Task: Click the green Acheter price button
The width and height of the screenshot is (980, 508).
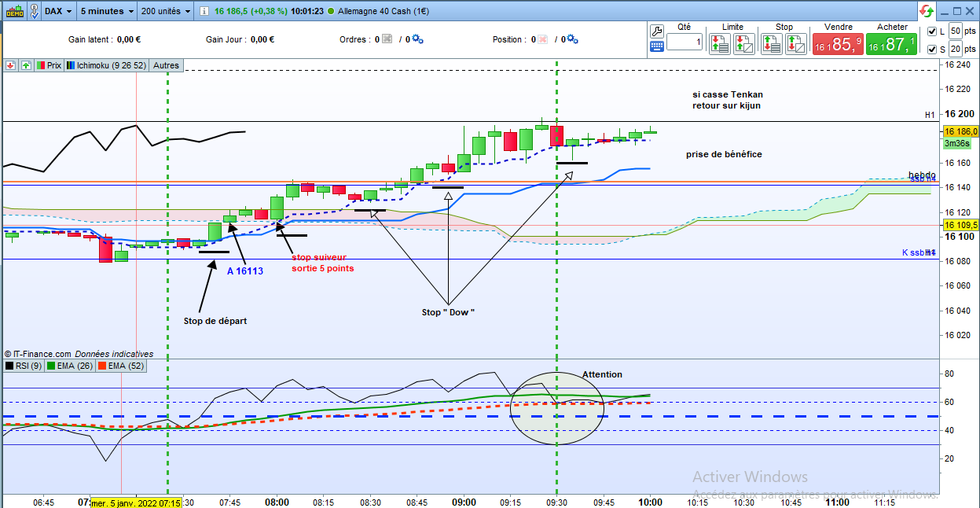Action: tap(892, 45)
